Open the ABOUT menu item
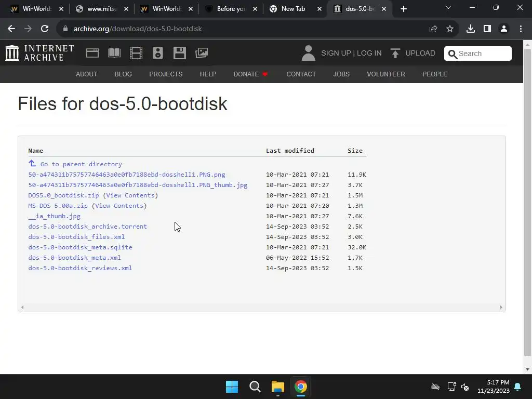This screenshot has height=399, width=532. click(x=87, y=74)
